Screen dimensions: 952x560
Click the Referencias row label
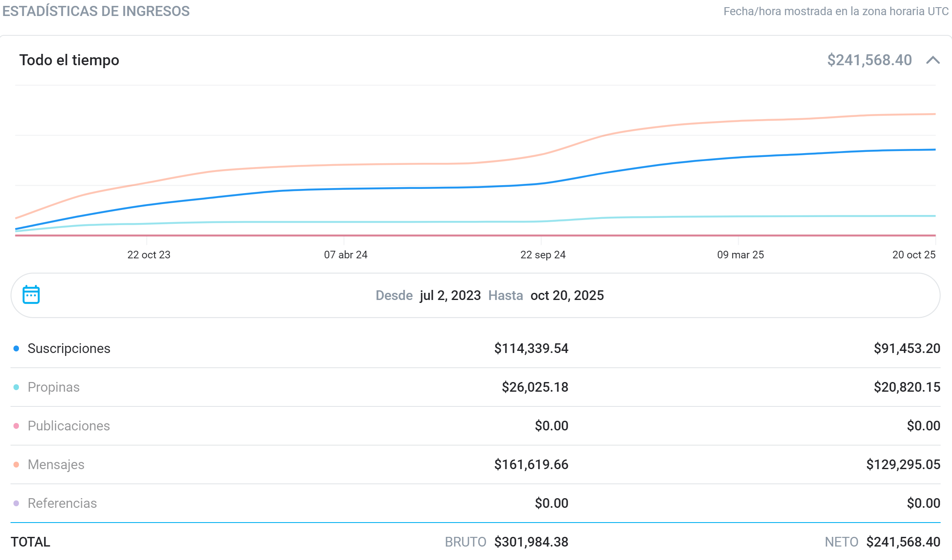point(62,503)
